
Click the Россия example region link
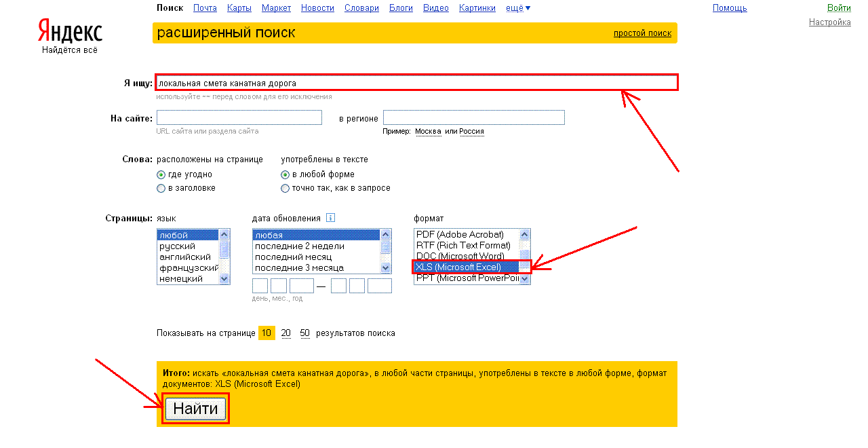click(471, 132)
